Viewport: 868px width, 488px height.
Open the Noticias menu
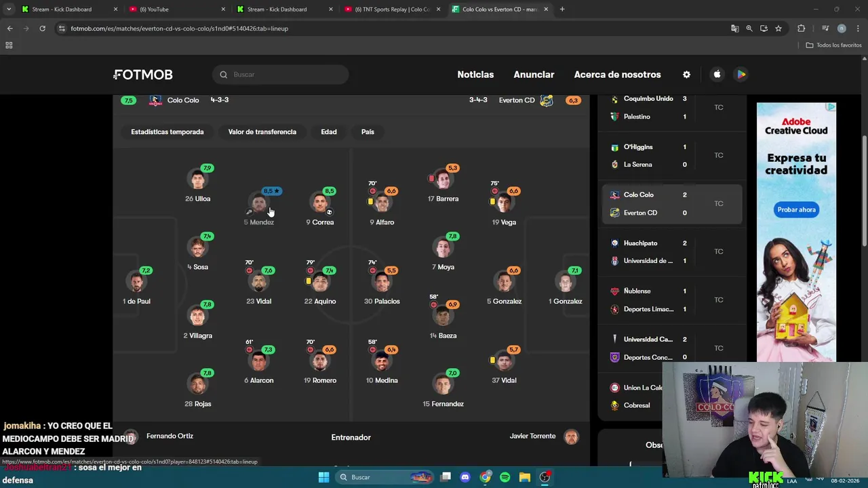pos(475,75)
